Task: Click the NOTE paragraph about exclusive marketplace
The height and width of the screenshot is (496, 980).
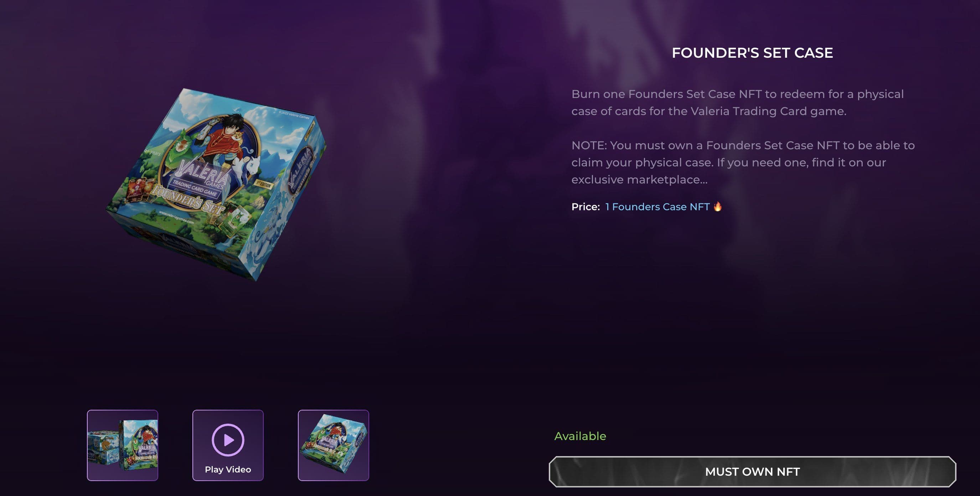Action: 743,162
